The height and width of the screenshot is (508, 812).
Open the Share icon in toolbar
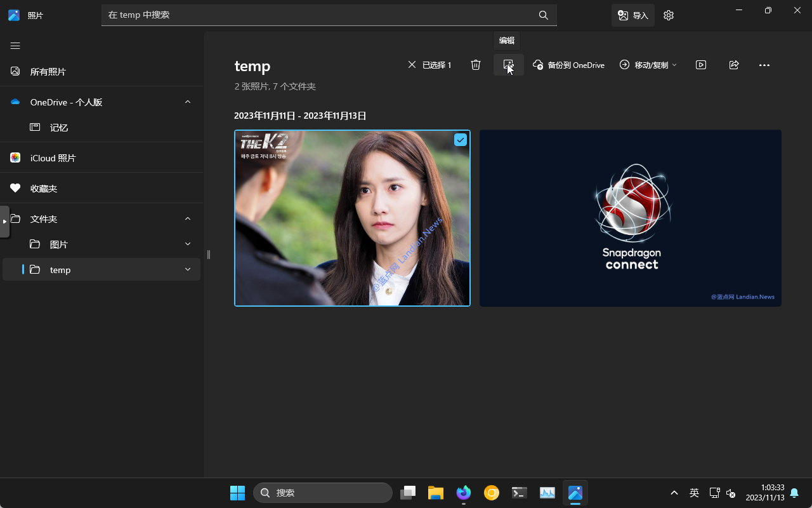734,65
